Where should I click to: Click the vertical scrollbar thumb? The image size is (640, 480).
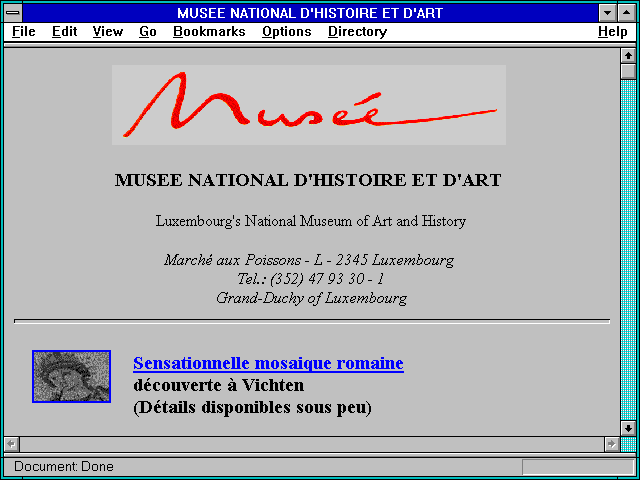628,71
